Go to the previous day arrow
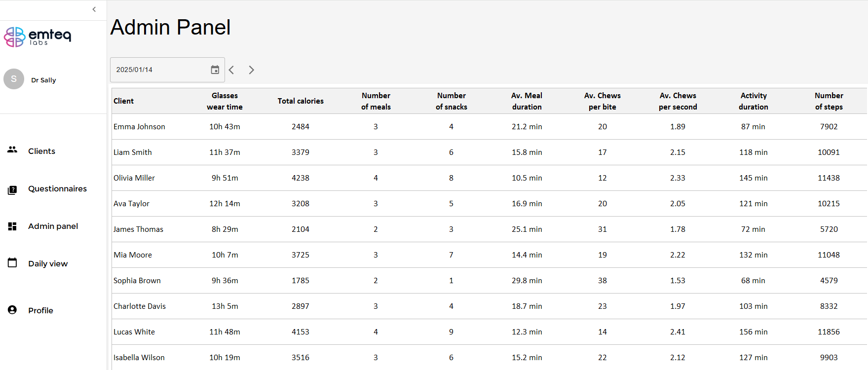The height and width of the screenshot is (370, 868). click(231, 70)
